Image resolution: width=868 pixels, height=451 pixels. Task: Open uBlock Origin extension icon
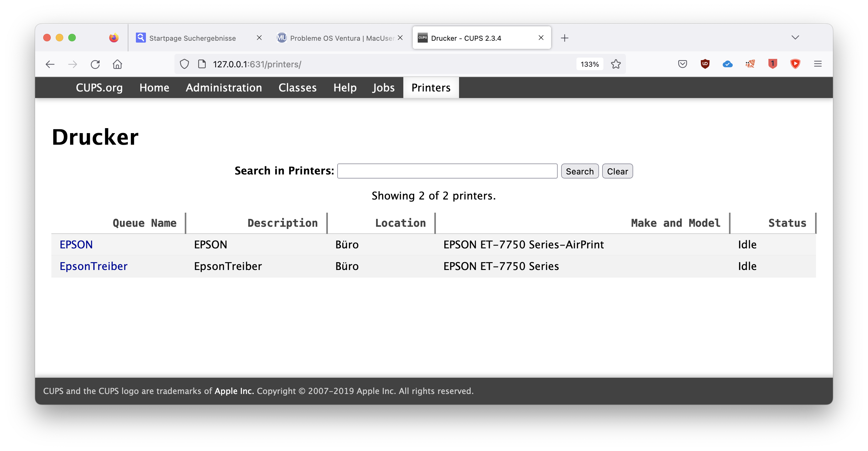(705, 64)
